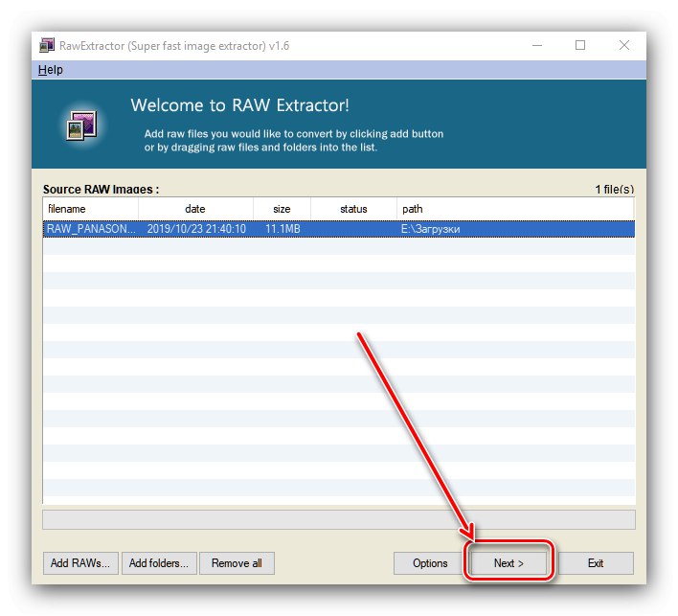Click the Add folders... button
Screen dimensions: 678x616
click(x=159, y=562)
